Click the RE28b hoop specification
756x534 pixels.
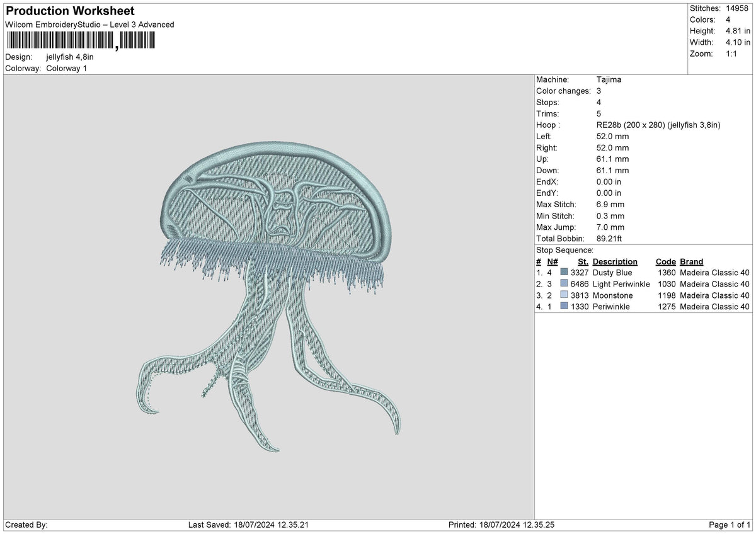[658, 125]
